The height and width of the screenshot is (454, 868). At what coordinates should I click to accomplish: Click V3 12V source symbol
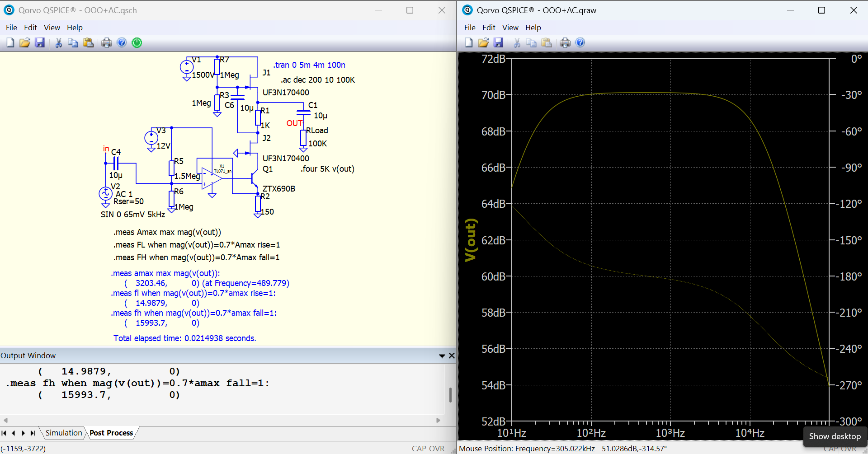[151, 138]
